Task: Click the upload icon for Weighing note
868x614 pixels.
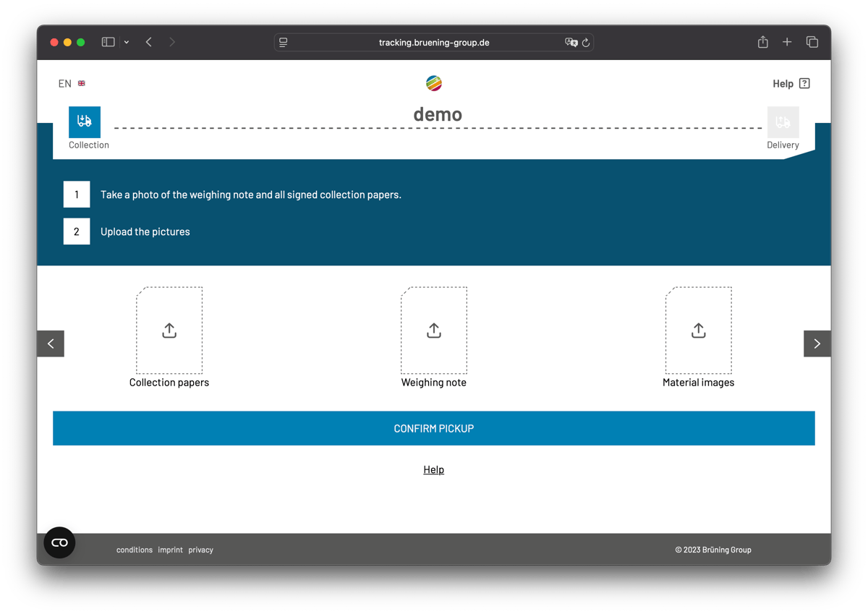Action: (433, 330)
